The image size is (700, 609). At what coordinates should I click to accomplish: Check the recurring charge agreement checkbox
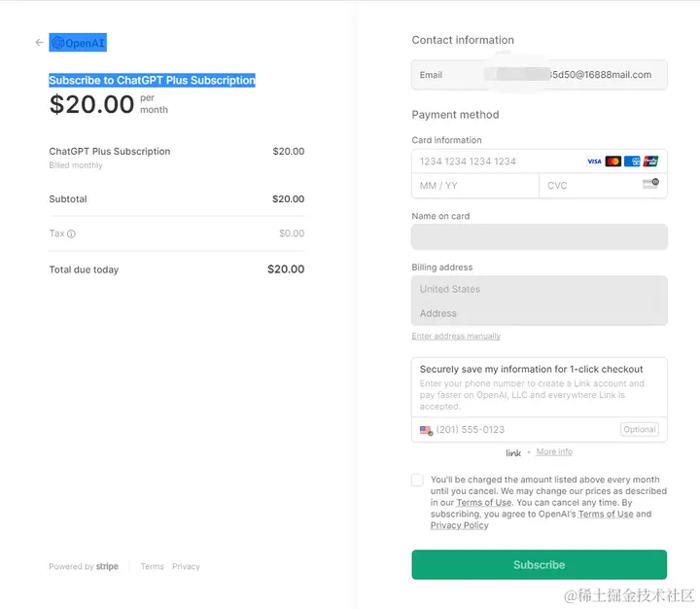(x=417, y=481)
